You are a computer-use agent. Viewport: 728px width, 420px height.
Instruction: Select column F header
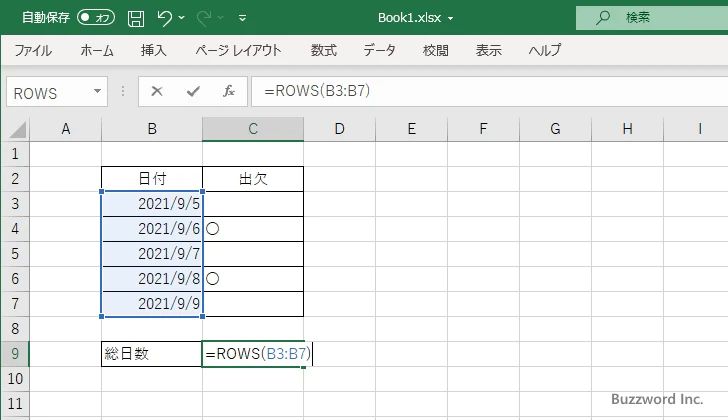pos(483,129)
